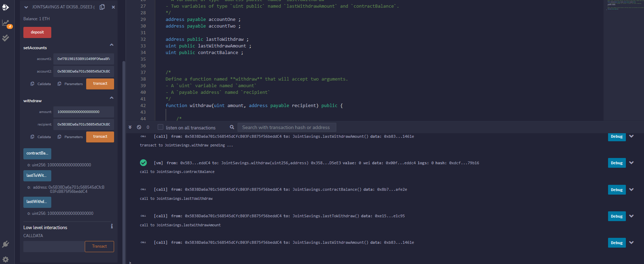The width and height of the screenshot is (644, 264).
Task: Call the lastToWit... getter button
Action: [x=37, y=175]
